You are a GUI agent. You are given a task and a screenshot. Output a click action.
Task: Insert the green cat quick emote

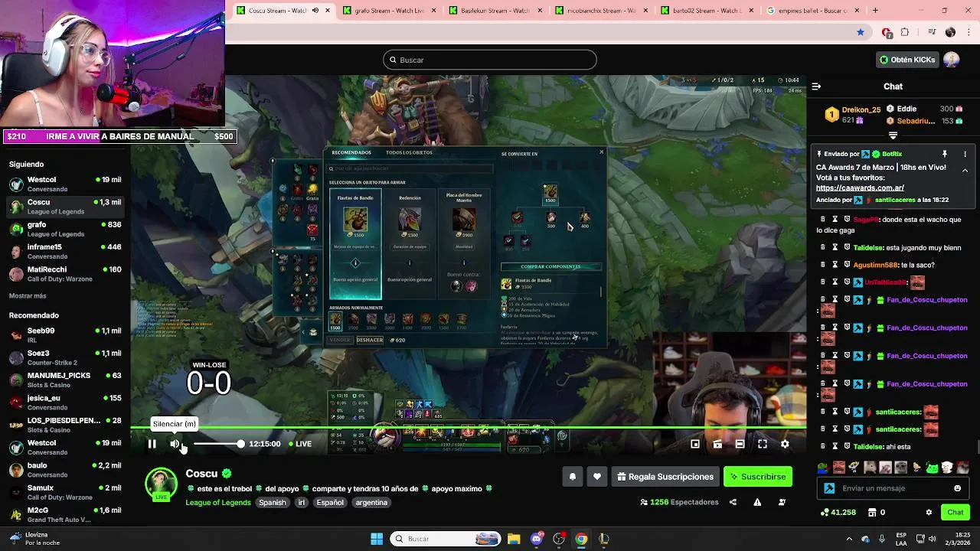pyautogui.click(x=932, y=468)
